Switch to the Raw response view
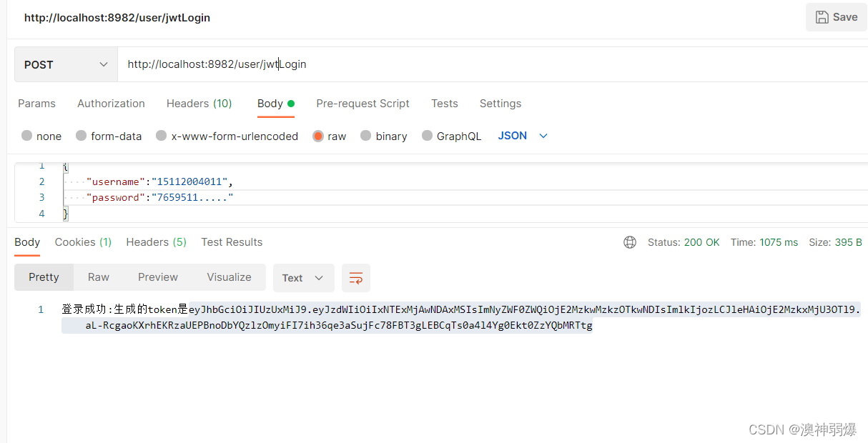Image resolution: width=868 pixels, height=443 pixels. (x=99, y=277)
